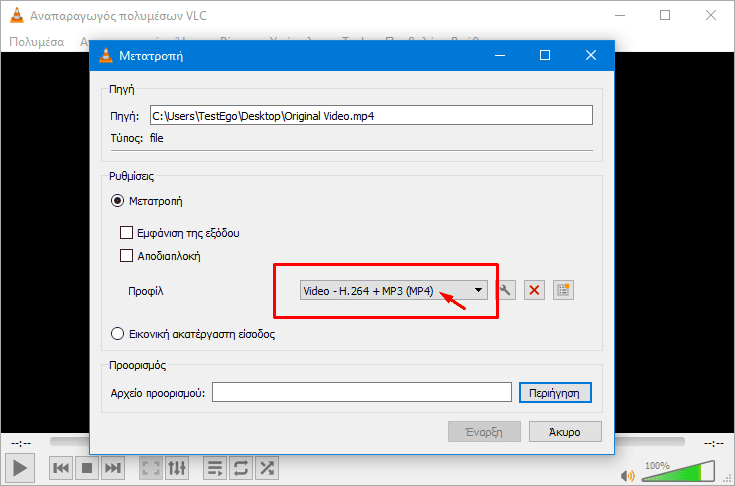
Task: Open the Προφίλ profile dropdown
Action: coord(393,291)
